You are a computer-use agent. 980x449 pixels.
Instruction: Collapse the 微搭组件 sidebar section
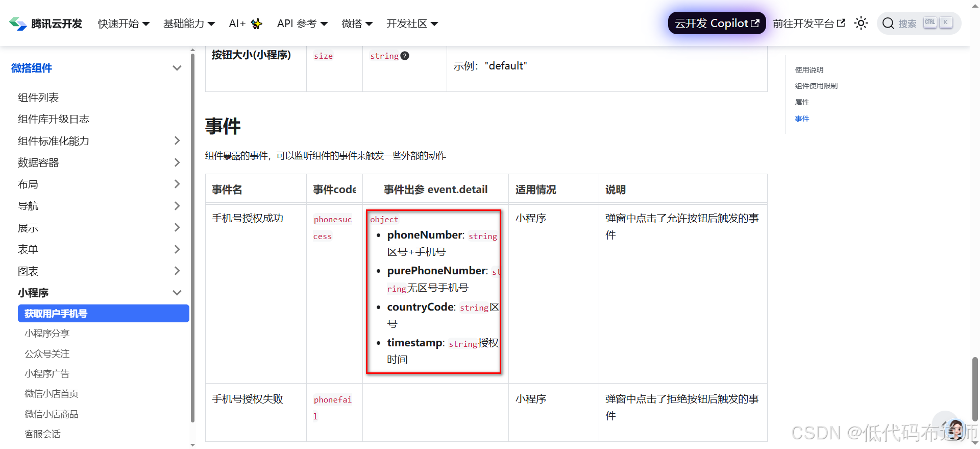pyautogui.click(x=177, y=68)
